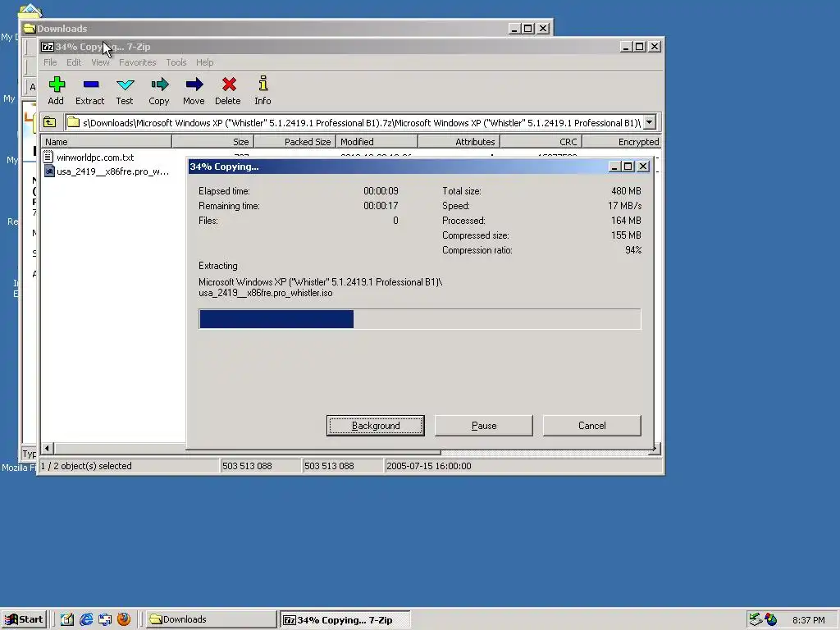
Task: Click status bar date 2005-07-15 16:00:00
Action: click(428, 466)
